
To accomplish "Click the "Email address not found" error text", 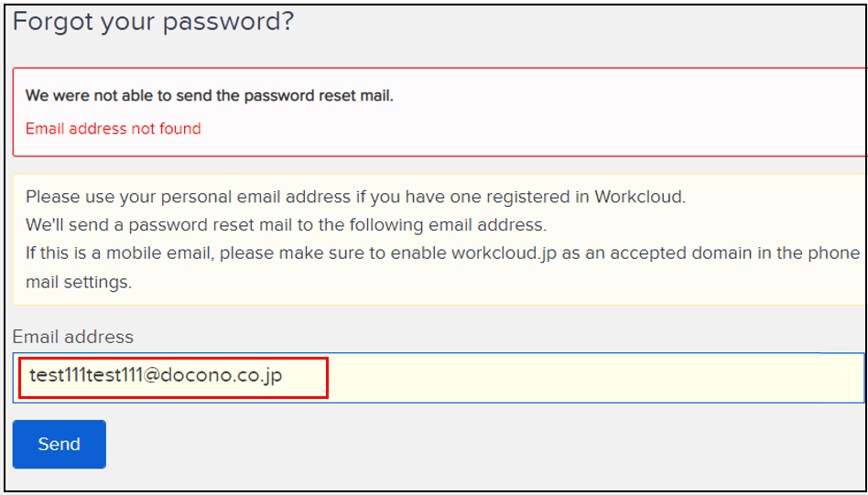I will pyautogui.click(x=113, y=128).
